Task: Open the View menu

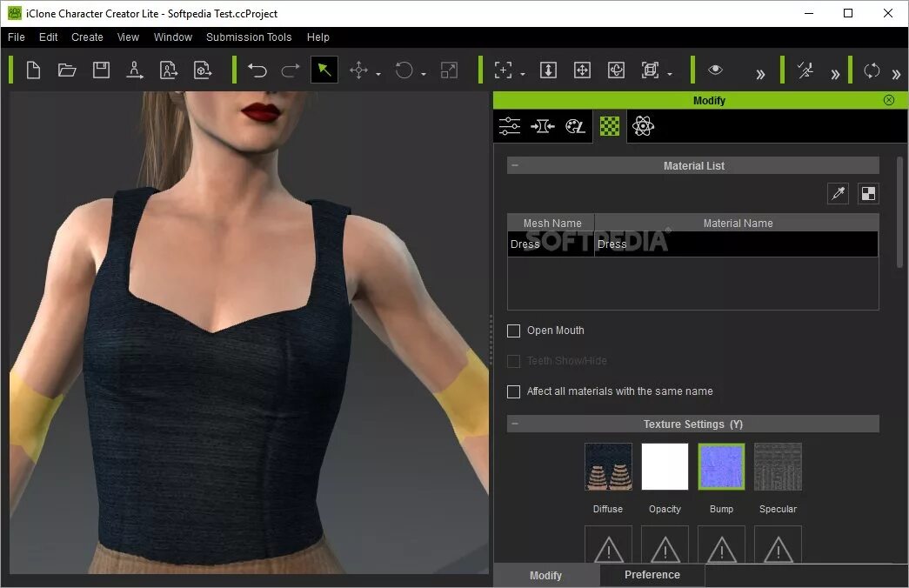Action: 128,37
